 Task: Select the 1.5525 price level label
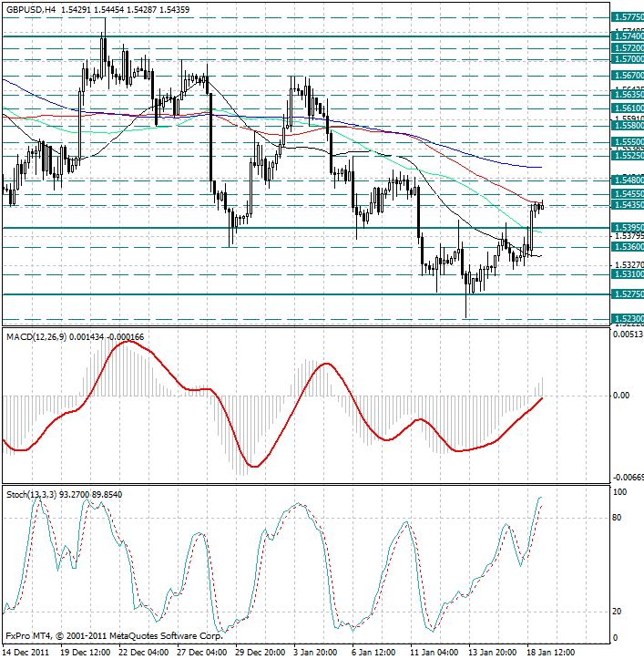pyautogui.click(x=628, y=156)
